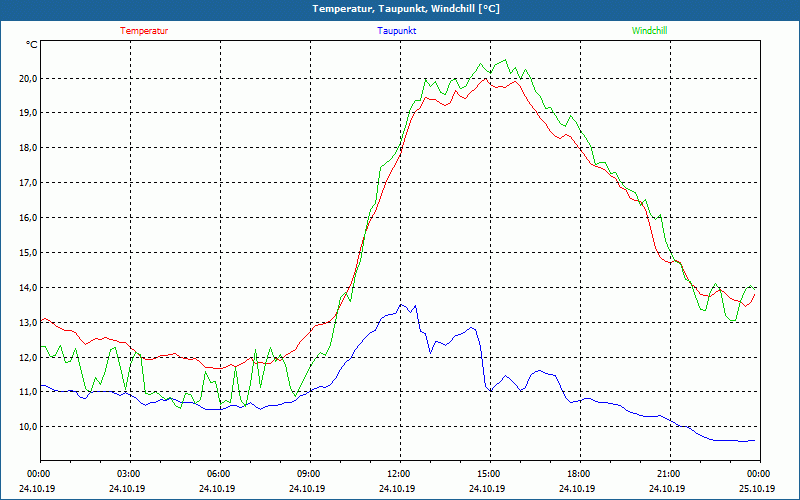The width and height of the screenshot is (800, 500).
Task: Click the red Temperatur legend label
Action: (x=144, y=31)
